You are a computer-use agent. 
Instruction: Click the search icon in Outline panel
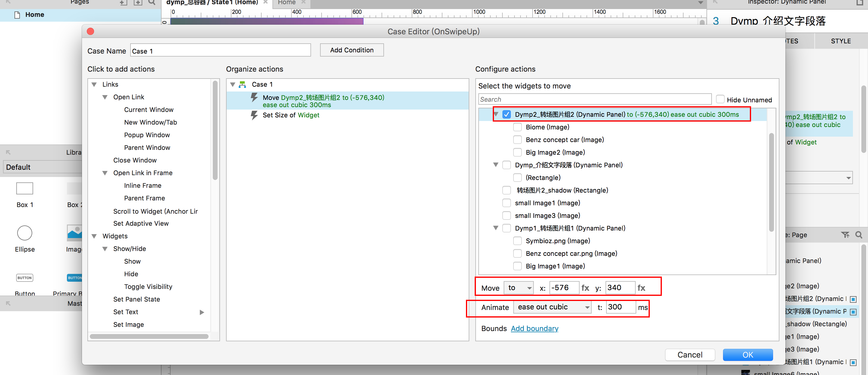tap(859, 235)
